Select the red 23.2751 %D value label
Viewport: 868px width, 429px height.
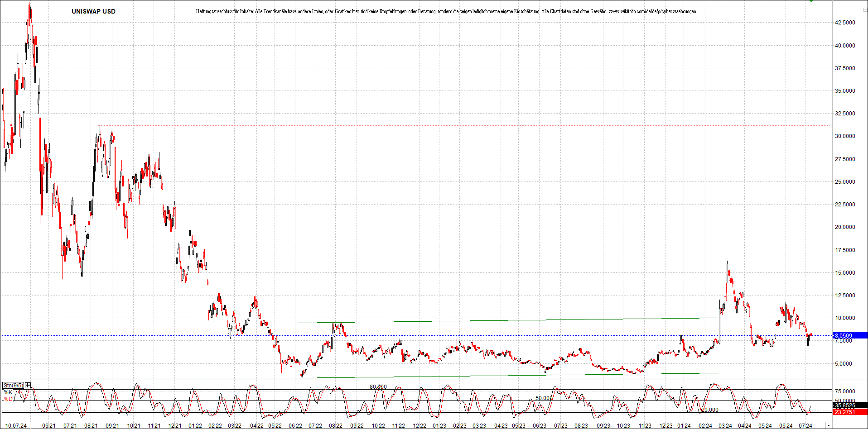pyautogui.click(x=850, y=412)
